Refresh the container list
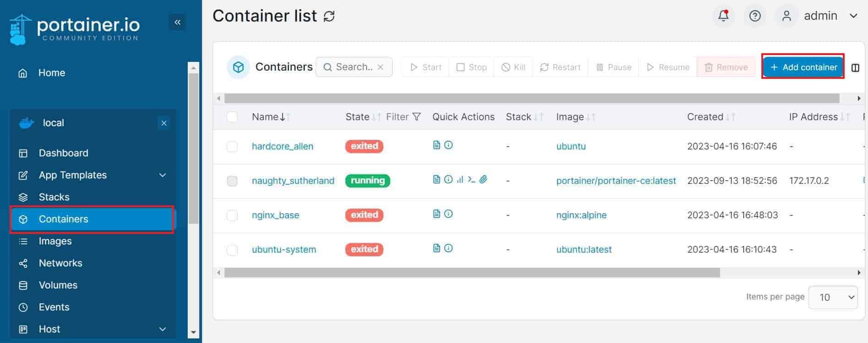The width and height of the screenshot is (868, 343). (x=329, y=17)
